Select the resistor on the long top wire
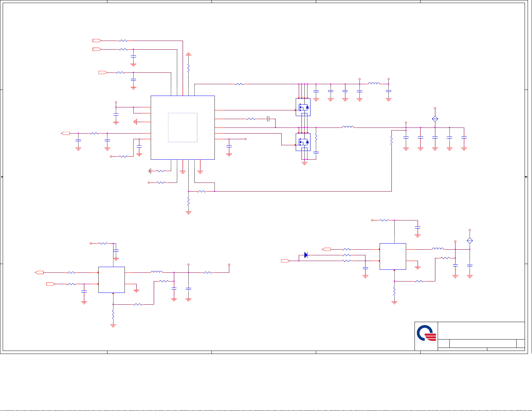Viewport: 532px width, 411px height. 239,84
